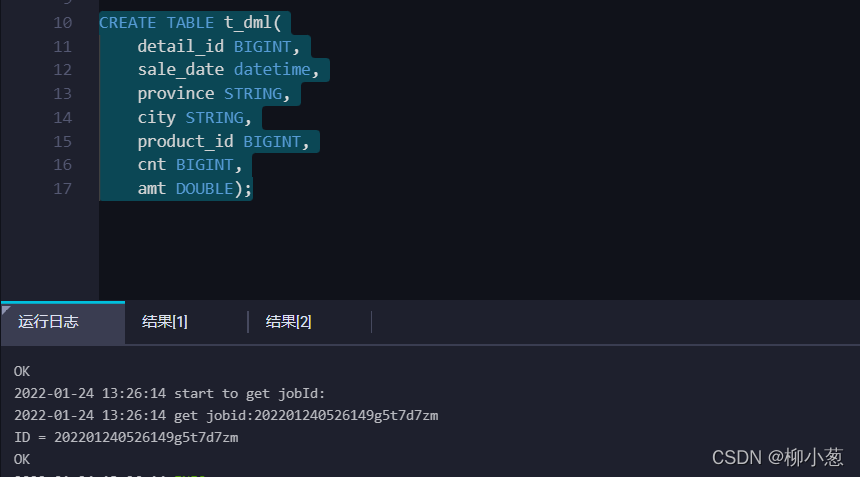Screen dimensions: 860x477
Task: Click the cnt column name
Action: (151, 165)
